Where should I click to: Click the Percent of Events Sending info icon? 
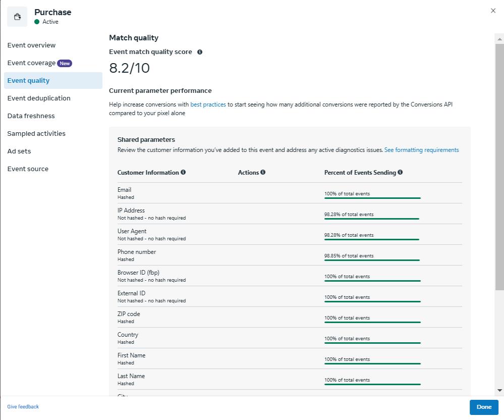tap(400, 172)
